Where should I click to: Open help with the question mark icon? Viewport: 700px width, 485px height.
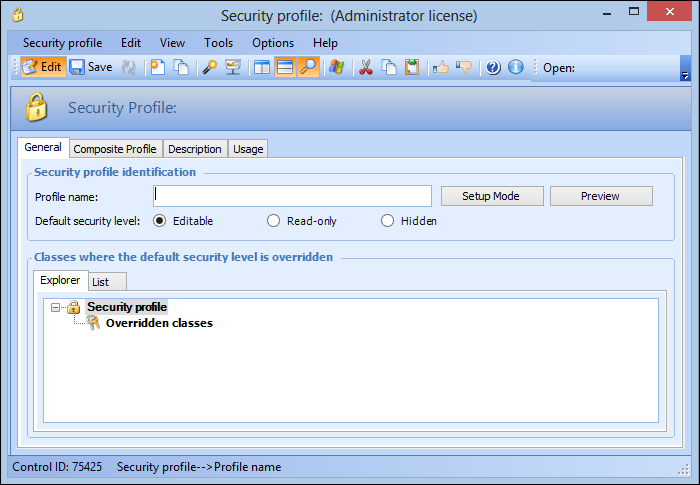(493, 68)
